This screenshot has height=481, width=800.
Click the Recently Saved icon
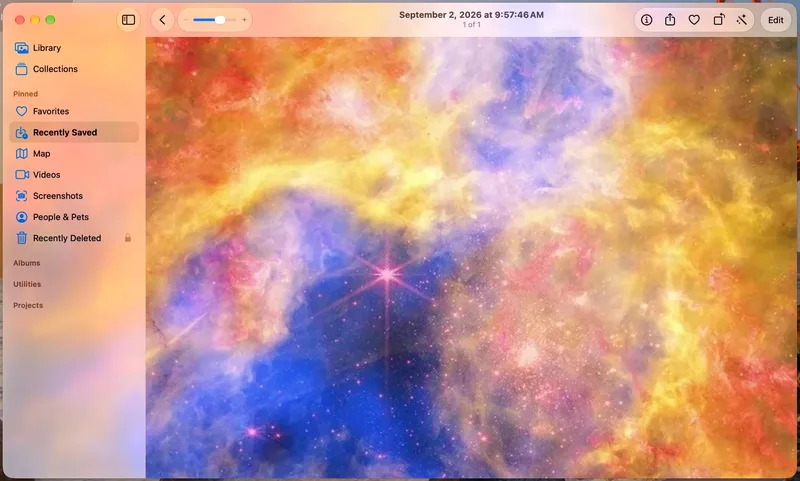21,133
